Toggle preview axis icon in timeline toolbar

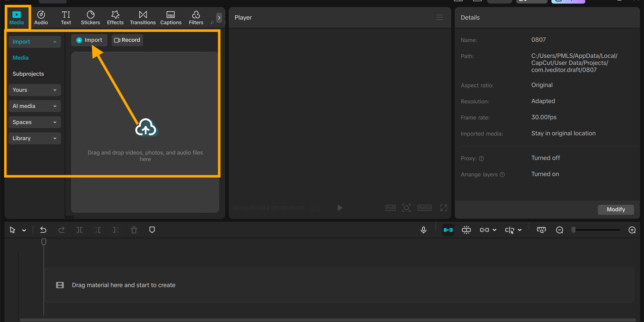tap(509, 230)
